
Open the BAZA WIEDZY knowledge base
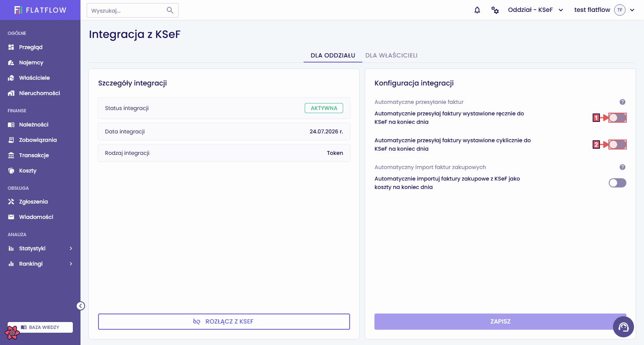pyautogui.click(x=40, y=327)
